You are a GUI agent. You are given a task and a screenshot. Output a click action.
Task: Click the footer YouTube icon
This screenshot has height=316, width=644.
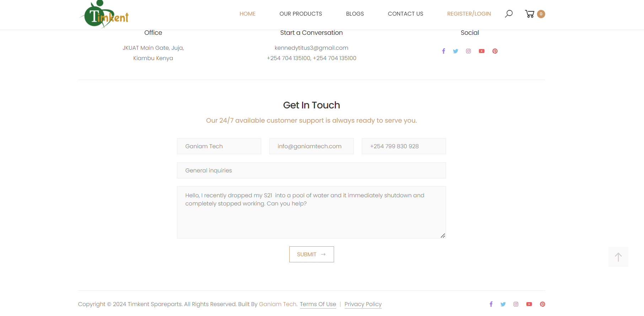[529, 304]
